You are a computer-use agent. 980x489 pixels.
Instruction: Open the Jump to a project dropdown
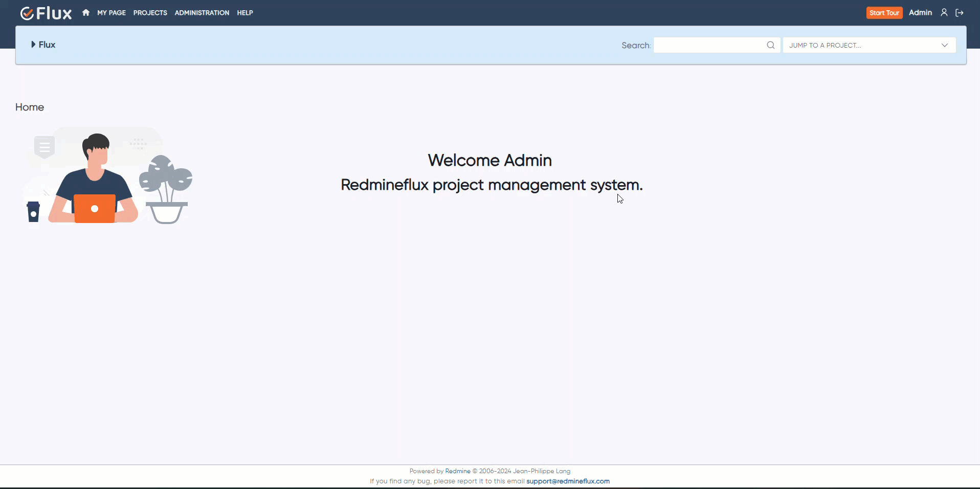click(869, 45)
